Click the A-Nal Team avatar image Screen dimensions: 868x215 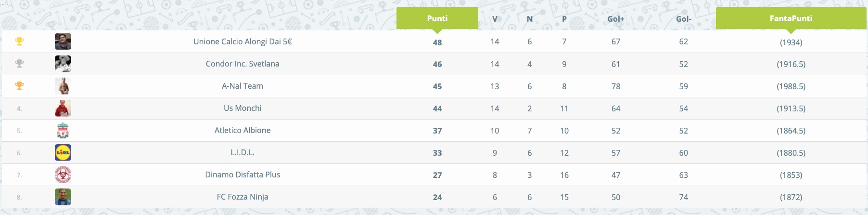[63, 86]
